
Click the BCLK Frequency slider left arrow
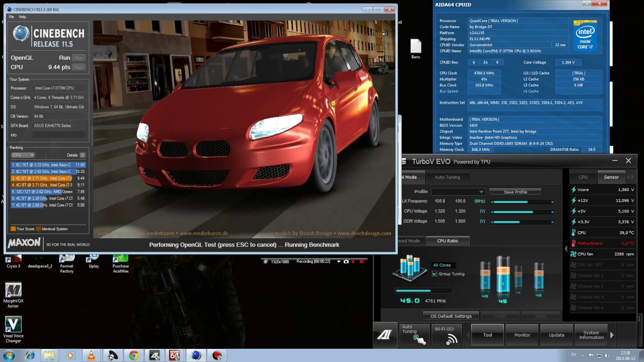pos(492,202)
